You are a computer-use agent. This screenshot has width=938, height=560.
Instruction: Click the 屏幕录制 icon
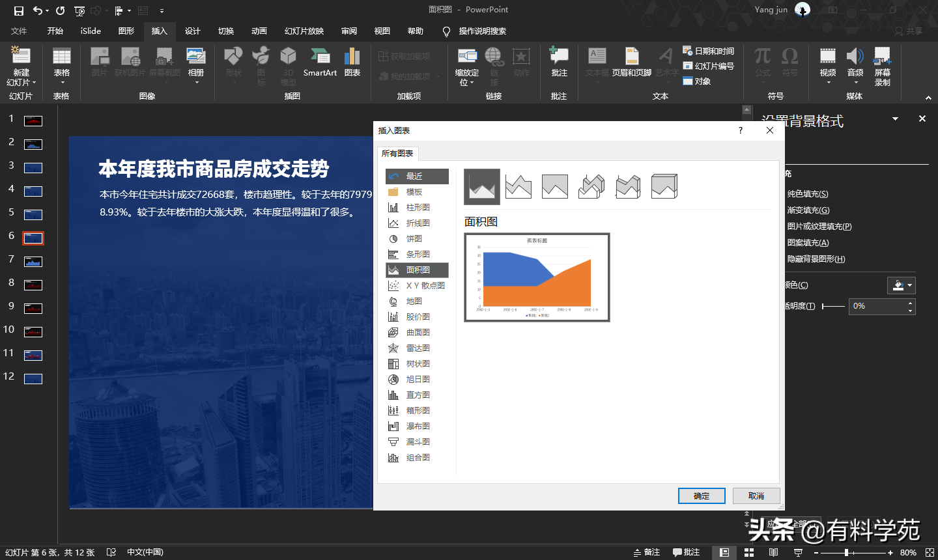tap(883, 67)
